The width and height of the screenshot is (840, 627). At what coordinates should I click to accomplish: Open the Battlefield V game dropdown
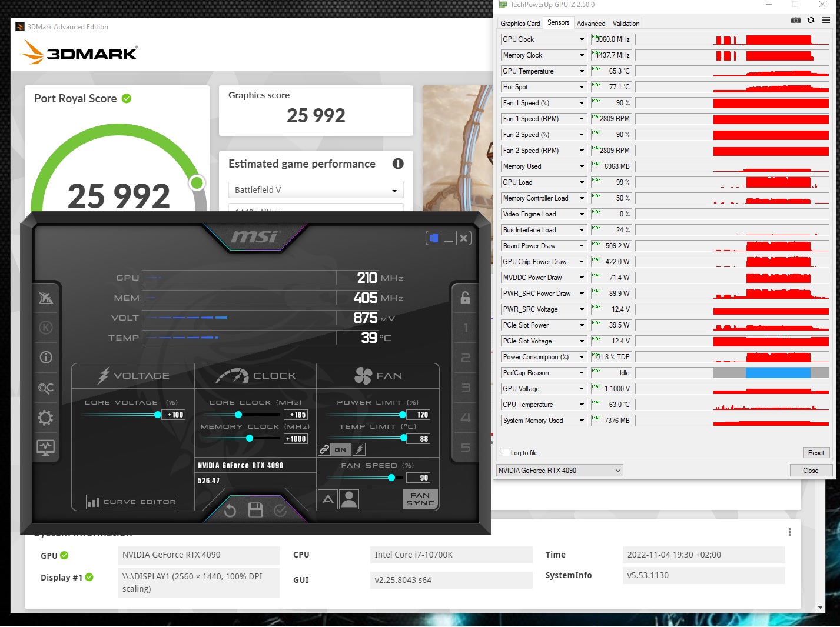(316, 190)
